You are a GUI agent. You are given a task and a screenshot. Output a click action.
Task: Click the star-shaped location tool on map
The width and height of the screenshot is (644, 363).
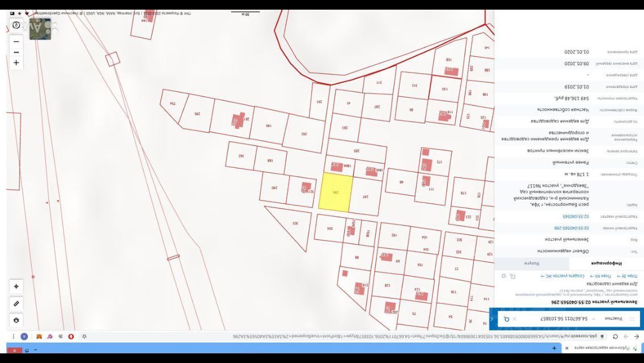coord(16,286)
